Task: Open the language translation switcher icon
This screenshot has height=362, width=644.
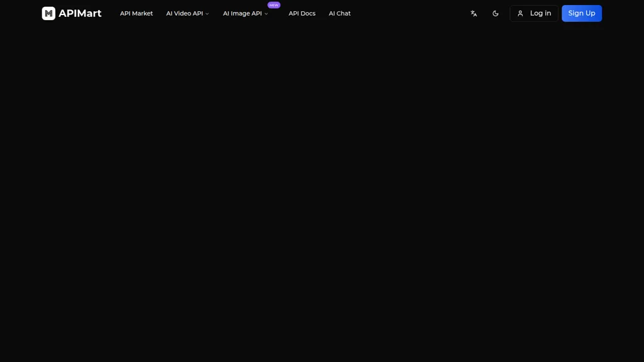Action: pyautogui.click(x=474, y=14)
